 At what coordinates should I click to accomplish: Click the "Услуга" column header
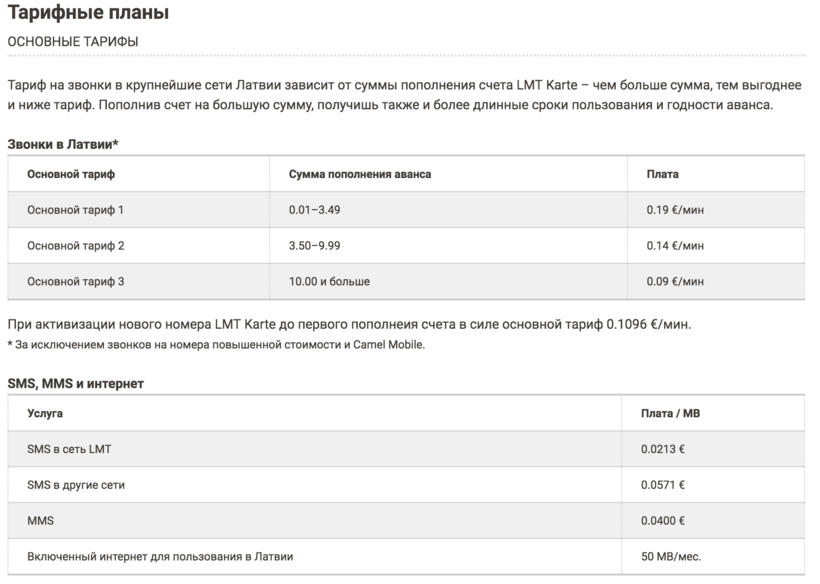pos(45,413)
